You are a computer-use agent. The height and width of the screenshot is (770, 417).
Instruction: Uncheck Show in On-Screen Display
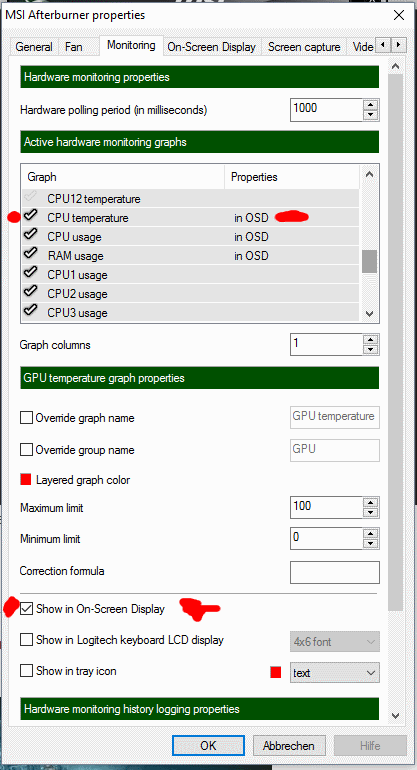(26, 609)
